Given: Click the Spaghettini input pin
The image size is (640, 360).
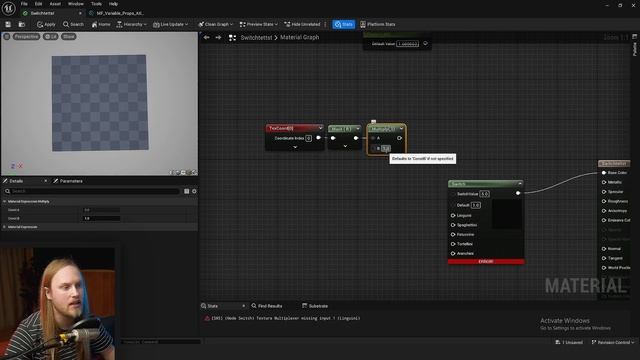Looking at the screenshot, I should pyautogui.click(x=453, y=225).
